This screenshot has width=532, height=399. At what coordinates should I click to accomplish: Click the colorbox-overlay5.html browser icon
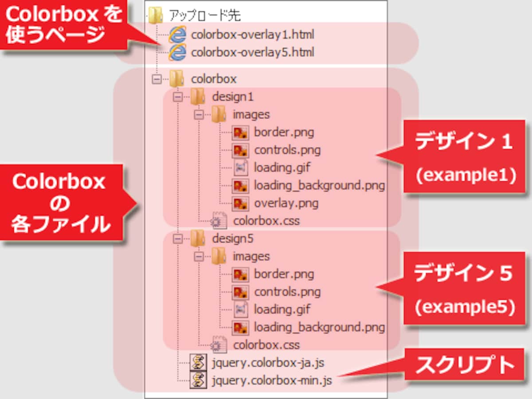tap(177, 52)
